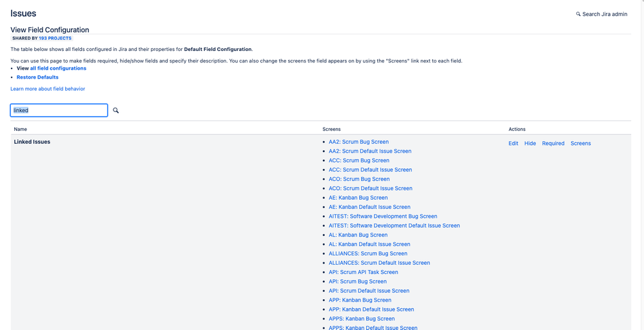Open ALLIANCES: Scrum Bug Screen

(368, 253)
